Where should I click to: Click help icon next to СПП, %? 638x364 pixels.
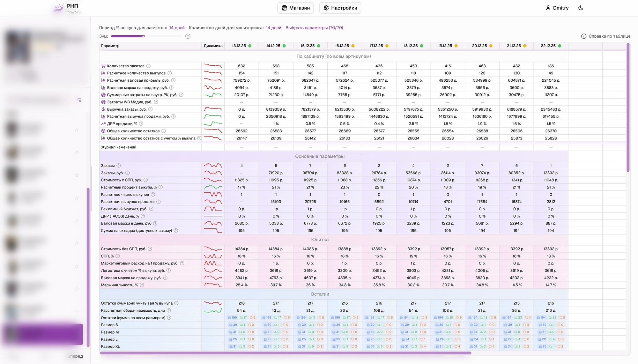pyautogui.click(x=117, y=256)
